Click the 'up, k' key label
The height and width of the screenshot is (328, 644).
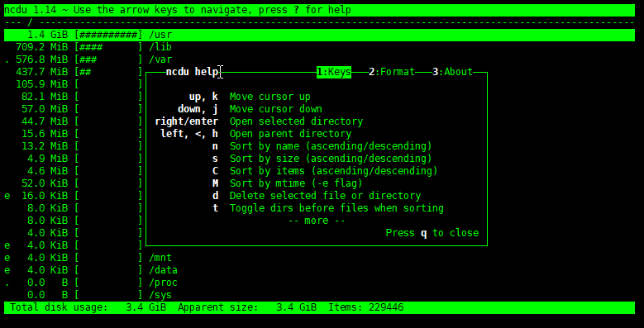click(x=203, y=97)
